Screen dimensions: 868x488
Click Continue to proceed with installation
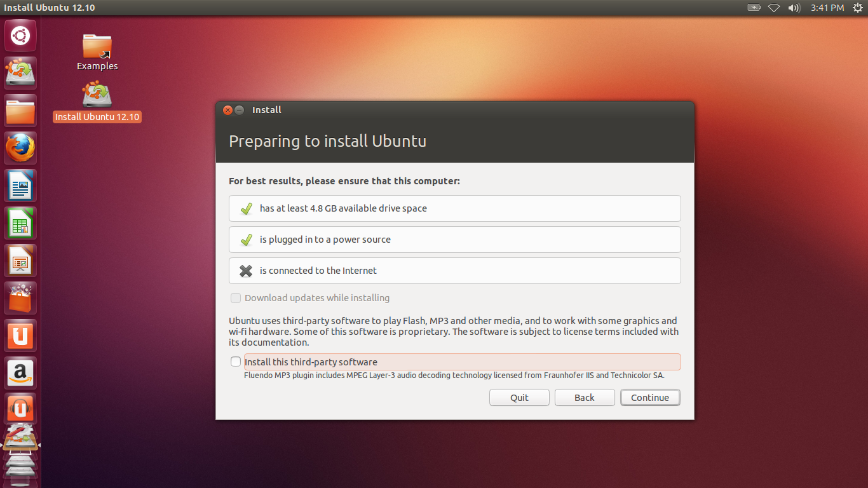(x=650, y=398)
